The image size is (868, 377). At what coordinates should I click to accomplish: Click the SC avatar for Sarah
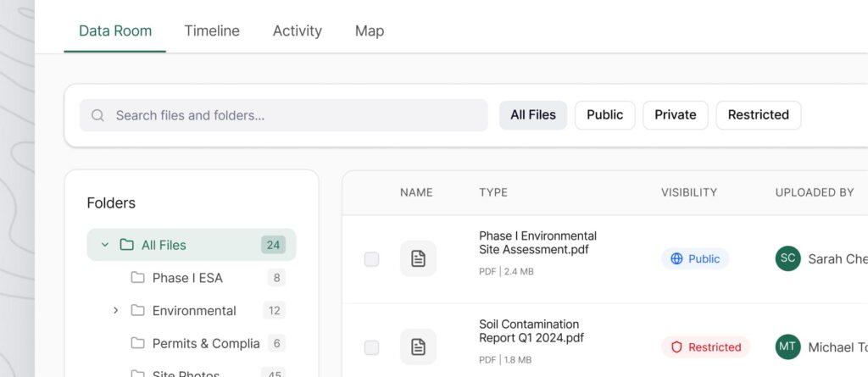pyautogui.click(x=787, y=258)
